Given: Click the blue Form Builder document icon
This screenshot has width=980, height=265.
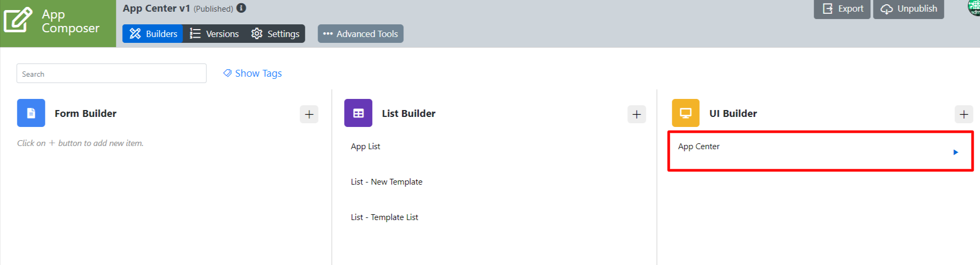Looking at the screenshot, I should (x=31, y=113).
